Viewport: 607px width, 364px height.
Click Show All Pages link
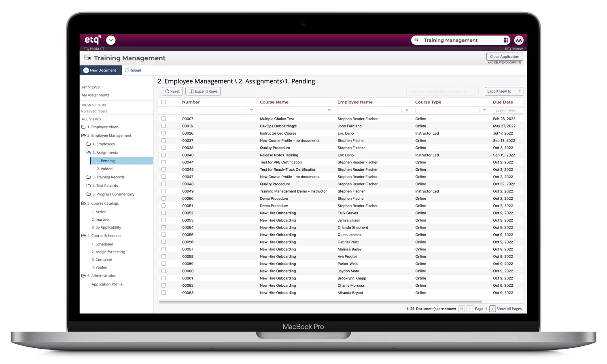509,309
